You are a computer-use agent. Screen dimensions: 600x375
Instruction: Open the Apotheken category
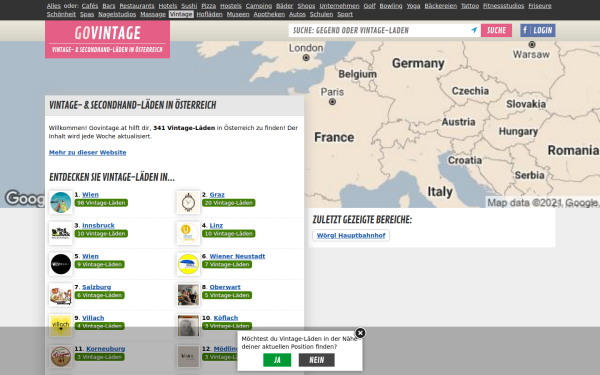(x=269, y=14)
